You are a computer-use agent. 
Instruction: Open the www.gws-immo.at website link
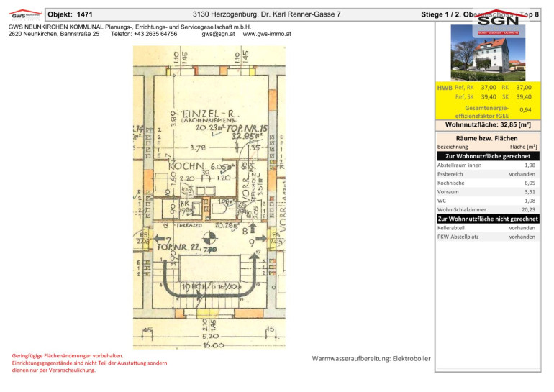(267, 34)
